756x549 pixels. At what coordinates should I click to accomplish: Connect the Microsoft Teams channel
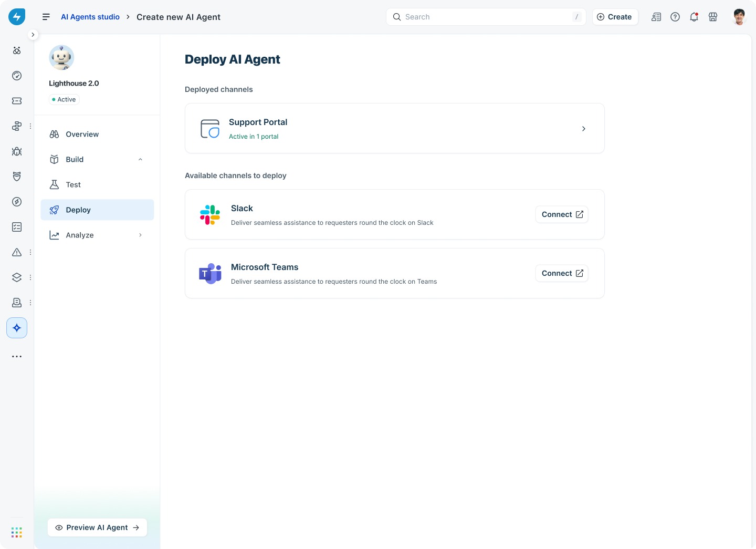[x=562, y=273]
